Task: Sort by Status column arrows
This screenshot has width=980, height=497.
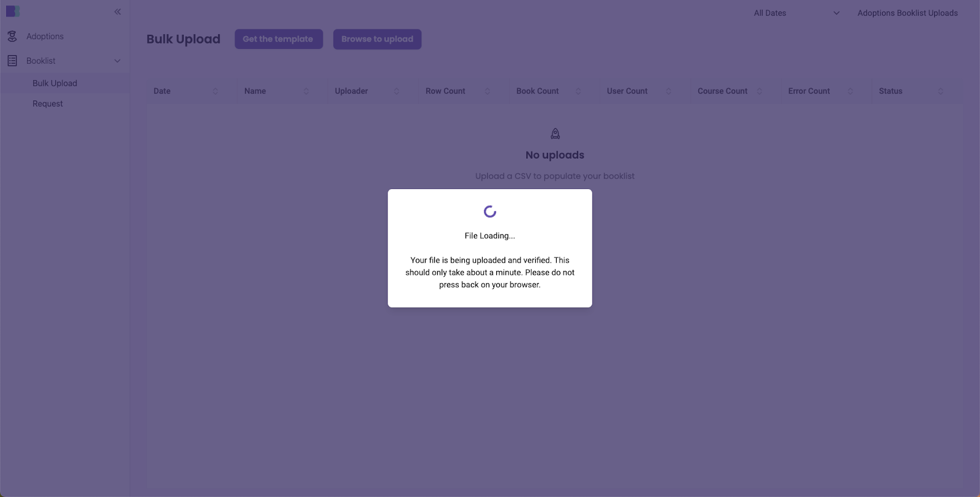Action: pos(940,91)
